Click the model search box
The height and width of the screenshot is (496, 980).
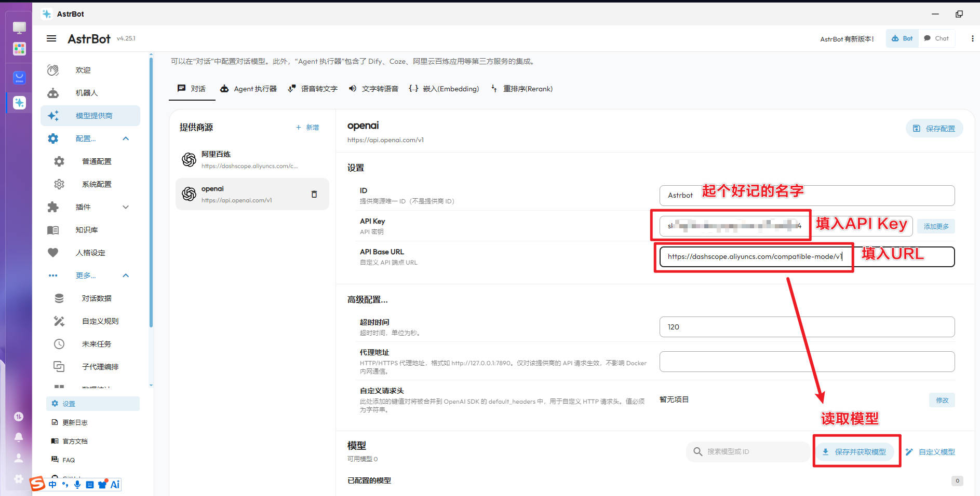point(748,451)
